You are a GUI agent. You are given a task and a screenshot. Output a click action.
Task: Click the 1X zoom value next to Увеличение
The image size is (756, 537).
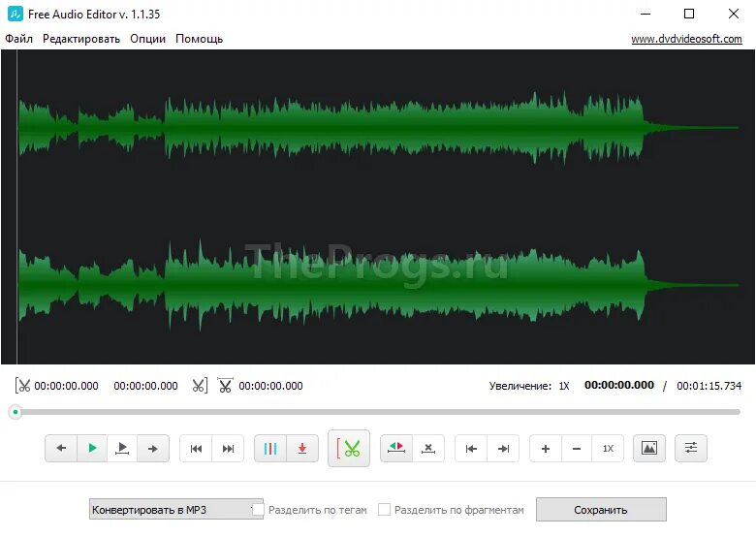pos(564,386)
